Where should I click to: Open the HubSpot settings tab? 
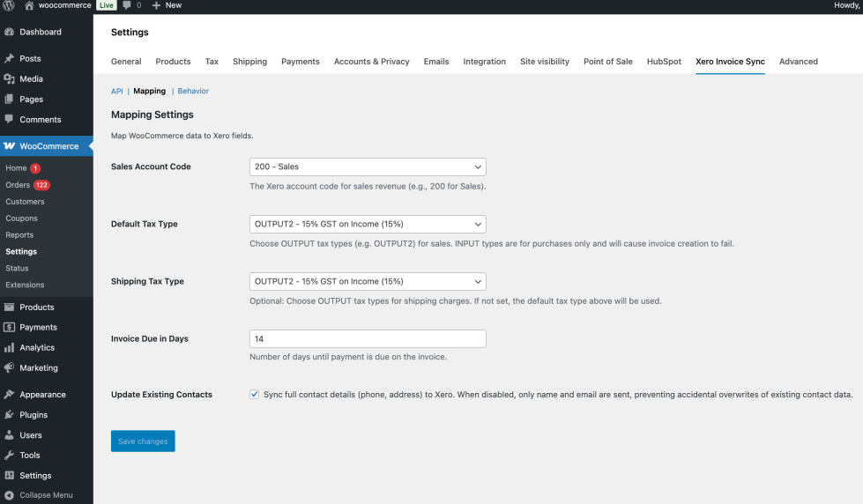click(664, 62)
